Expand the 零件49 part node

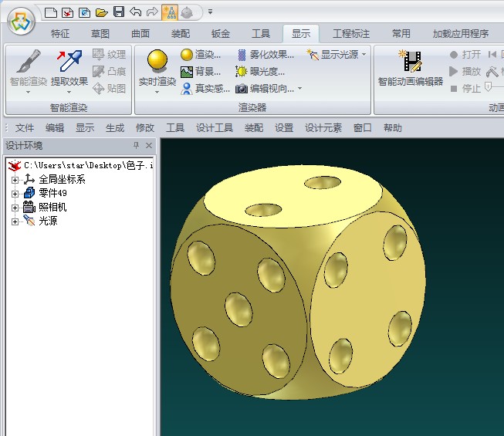pyautogui.click(x=15, y=194)
